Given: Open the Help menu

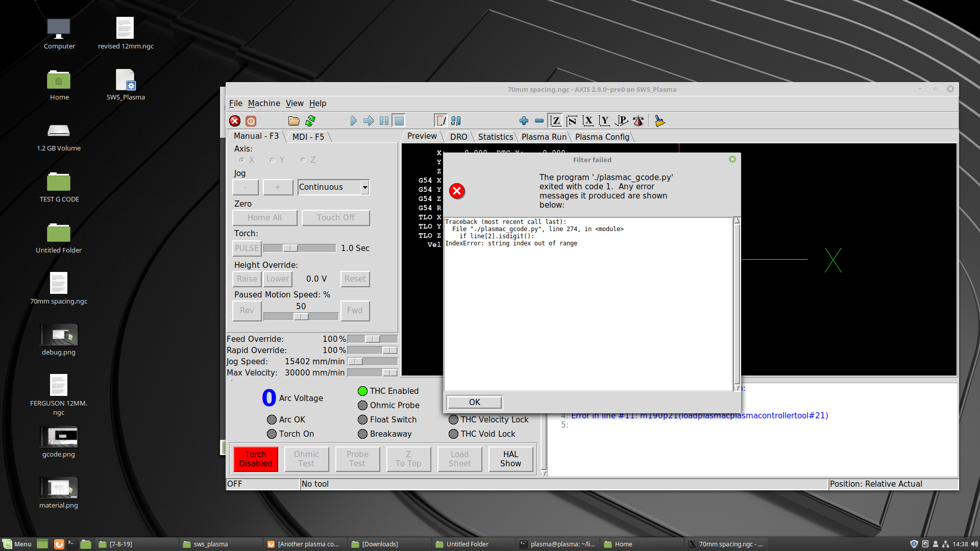Looking at the screenshot, I should click(x=317, y=103).
